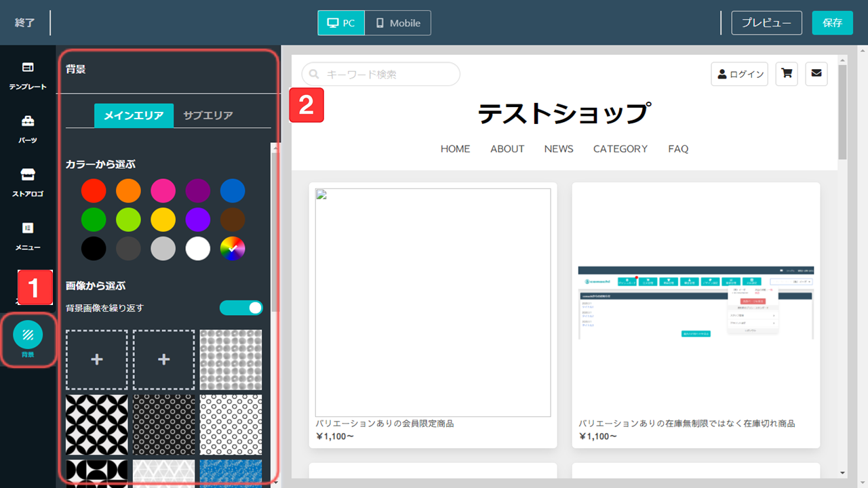Open the CATEGORY nav link

[620, 148]
